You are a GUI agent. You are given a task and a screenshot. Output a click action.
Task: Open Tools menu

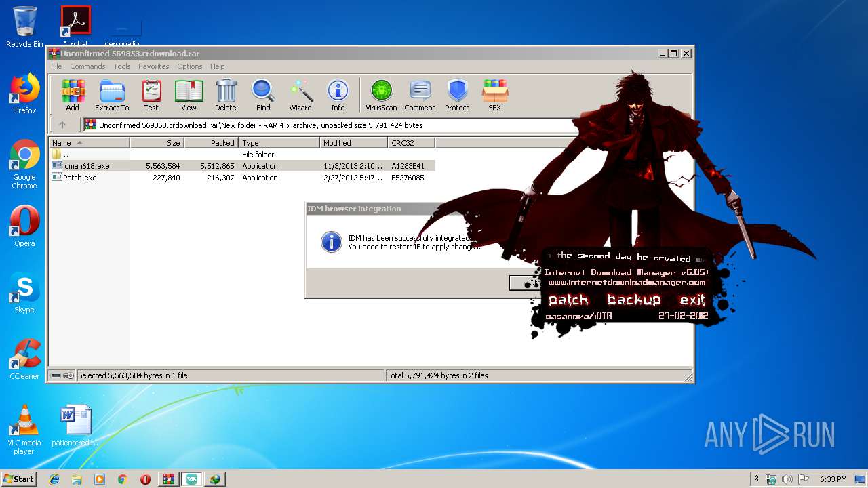tap(122, 66)
